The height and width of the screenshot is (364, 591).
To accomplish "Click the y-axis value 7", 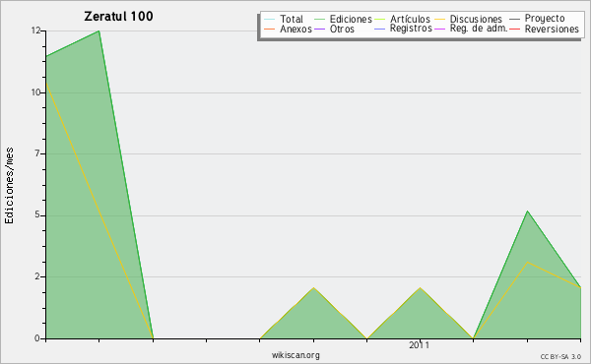I will (37, 153).
